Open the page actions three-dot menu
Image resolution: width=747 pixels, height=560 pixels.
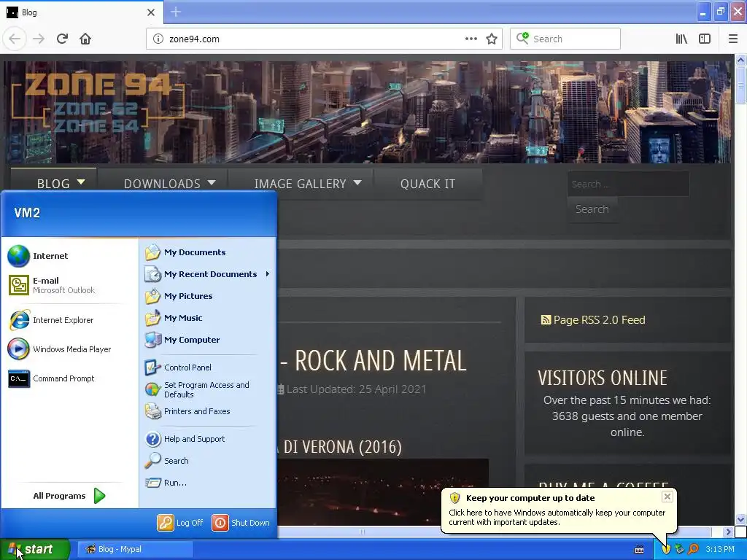click(471, 39)
